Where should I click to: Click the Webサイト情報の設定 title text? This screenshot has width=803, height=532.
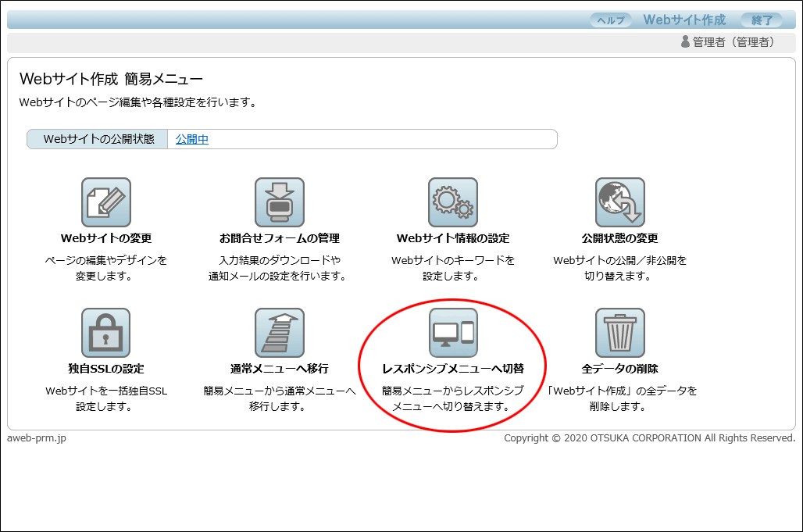[x=453, y=238]
